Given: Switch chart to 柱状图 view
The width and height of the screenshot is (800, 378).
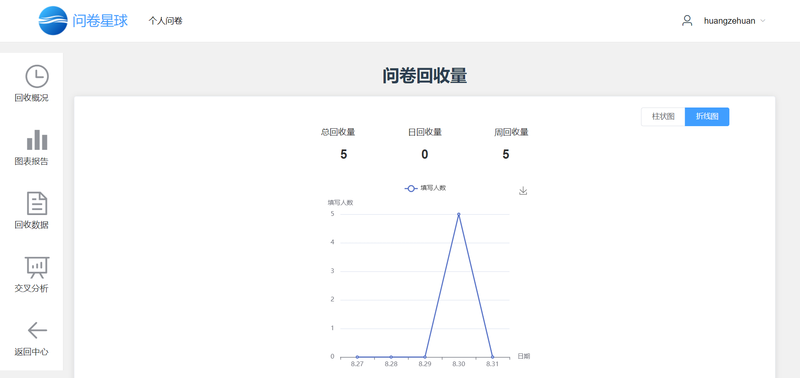Looking at the screenshot, I should [663, 117].
